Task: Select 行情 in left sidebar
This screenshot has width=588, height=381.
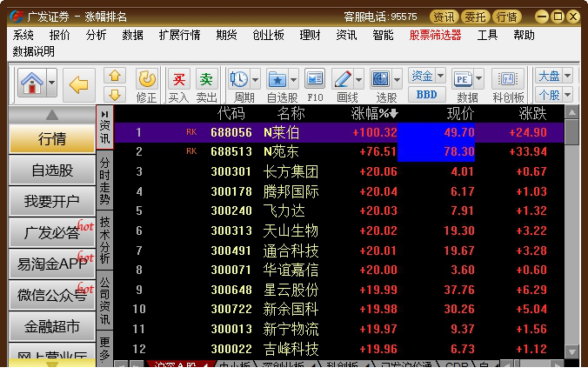Action: click(52, 139)
